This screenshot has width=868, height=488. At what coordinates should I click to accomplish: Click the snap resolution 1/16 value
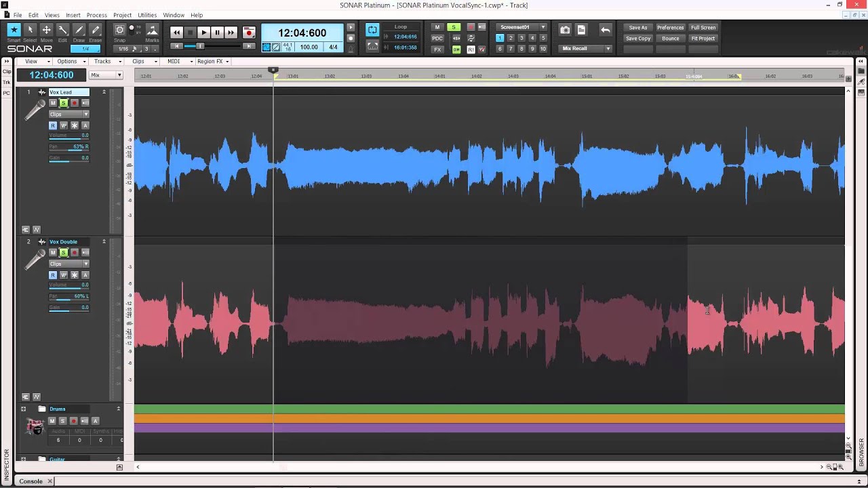(123, 49)
